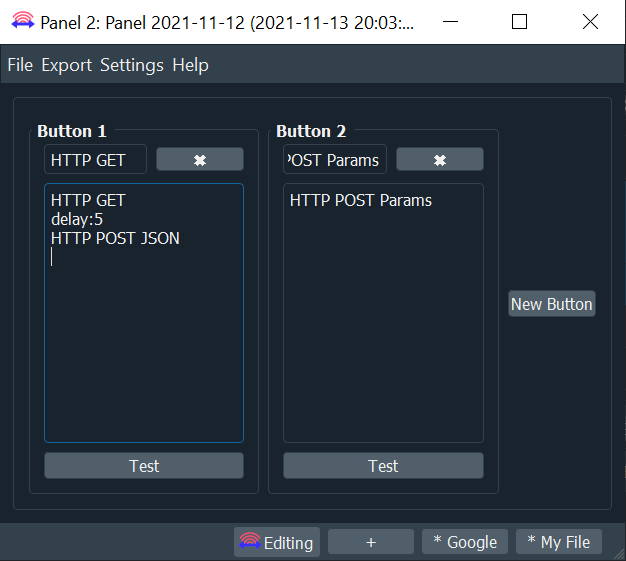Image resolution: width=626 pixels, height=561 pixels.
Task: Click the Button 1 name field 'HTTP GET'
Action: coord(95,160)
